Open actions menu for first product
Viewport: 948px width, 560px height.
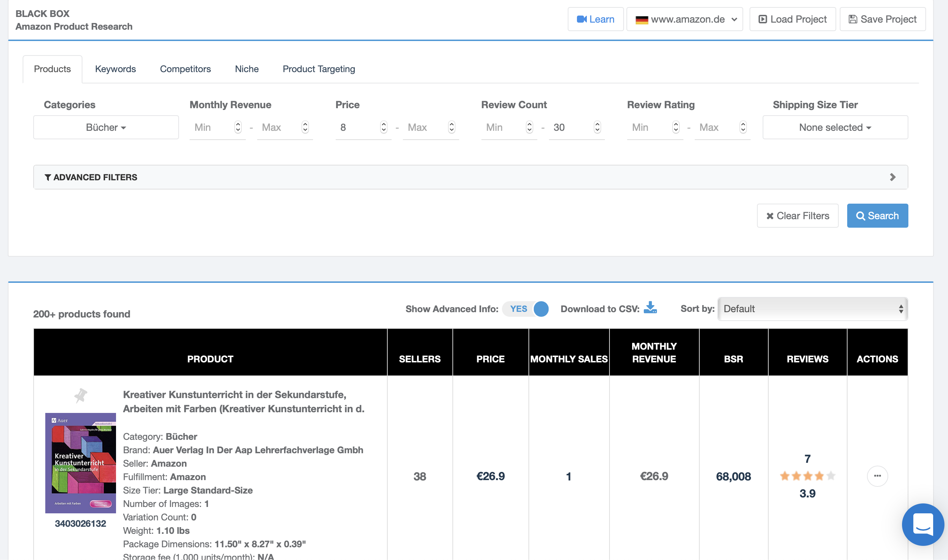[877, 476]
